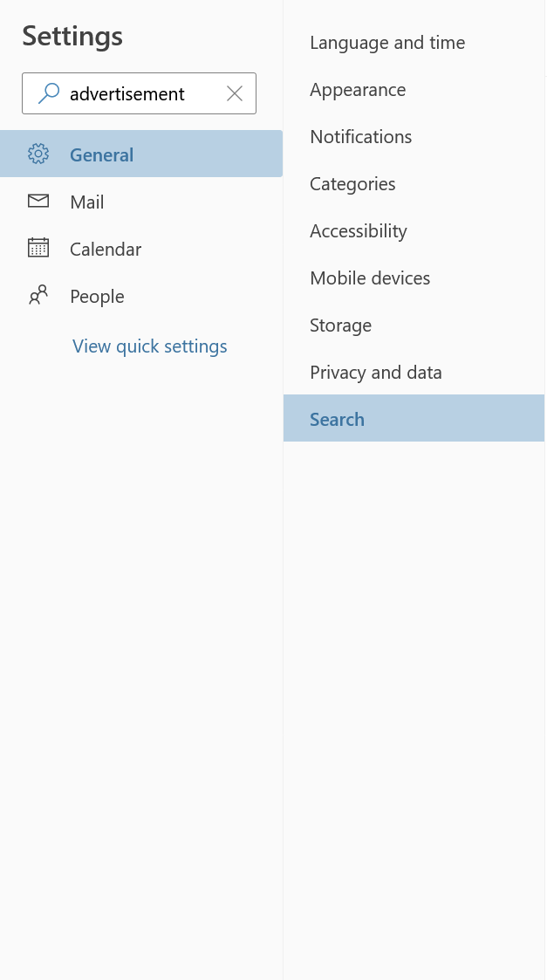Open the Accessibility settings section

click(359, 230)
